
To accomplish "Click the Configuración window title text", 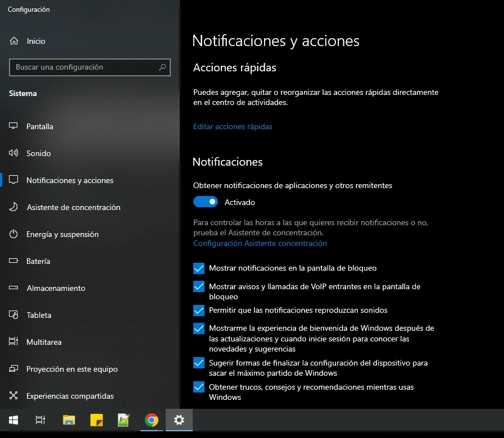I will coord(29,10).
